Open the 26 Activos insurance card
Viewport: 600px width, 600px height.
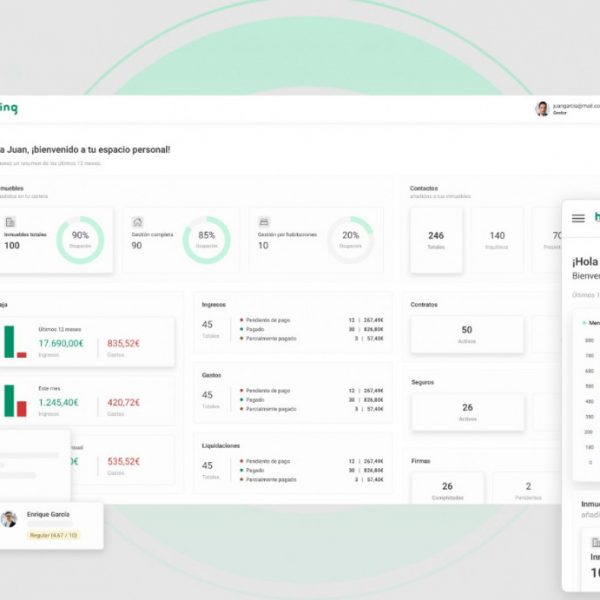coord(466,411)
